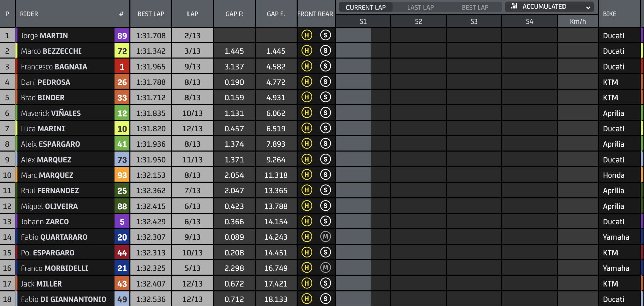Click Fabio Quartararo's front tyre H icon
This screenshot has width=644, height=306.
(307, 236)
